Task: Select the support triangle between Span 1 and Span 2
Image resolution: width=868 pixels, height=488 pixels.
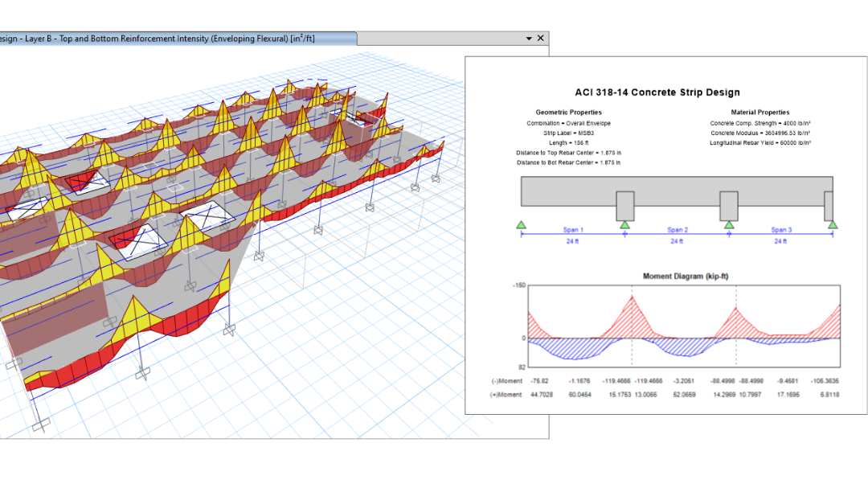Action: pyautogui.click(x=624, y=224)
